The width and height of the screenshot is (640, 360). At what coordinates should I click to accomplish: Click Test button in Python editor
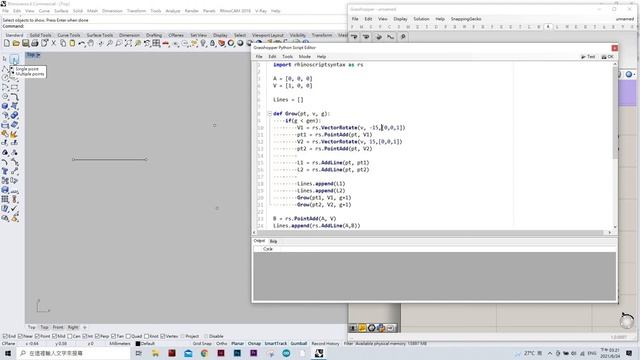588,57
